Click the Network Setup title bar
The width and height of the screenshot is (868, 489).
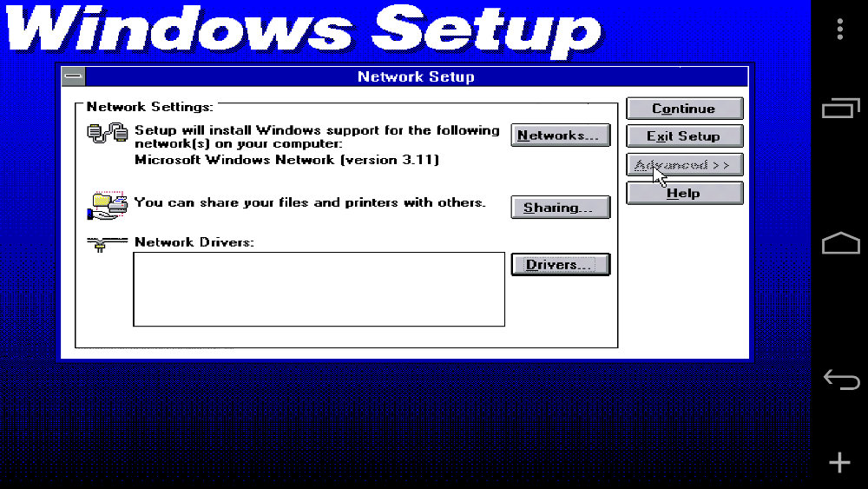point(416,77)
